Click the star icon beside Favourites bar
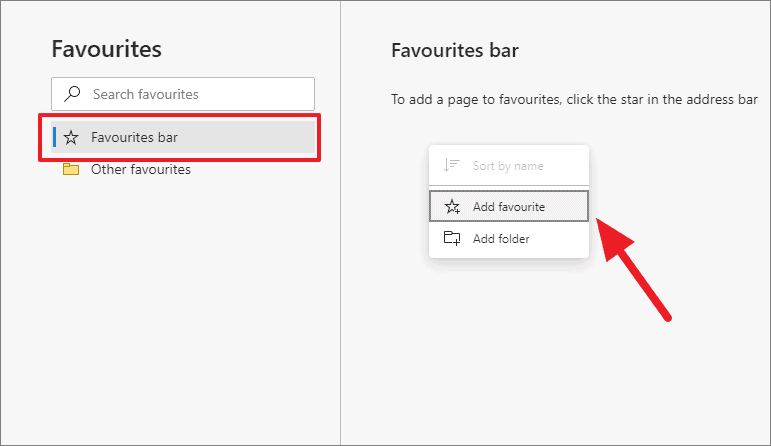 [x=71, y=137]
